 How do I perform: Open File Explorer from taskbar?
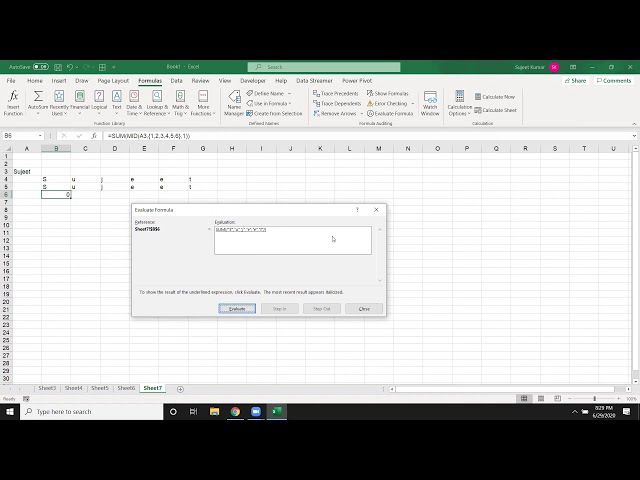pos(214,411)
